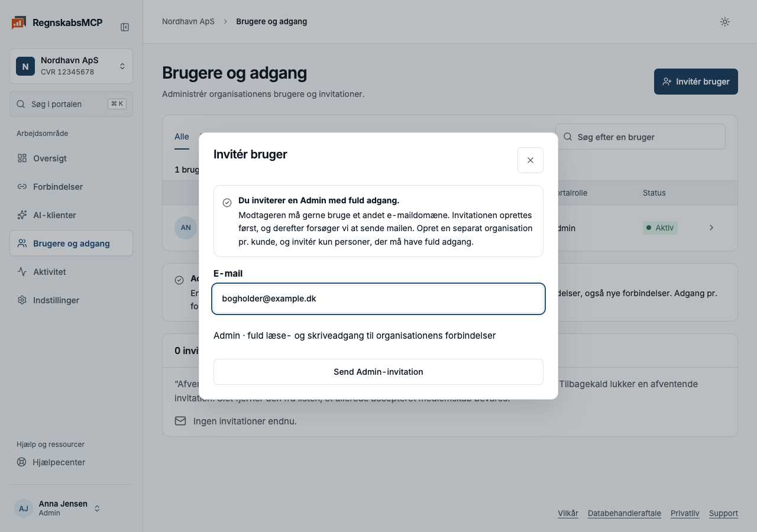Click the Aktiv status badge
The height and width of the screenshot is (532, 757).
(x=660, y=228)
